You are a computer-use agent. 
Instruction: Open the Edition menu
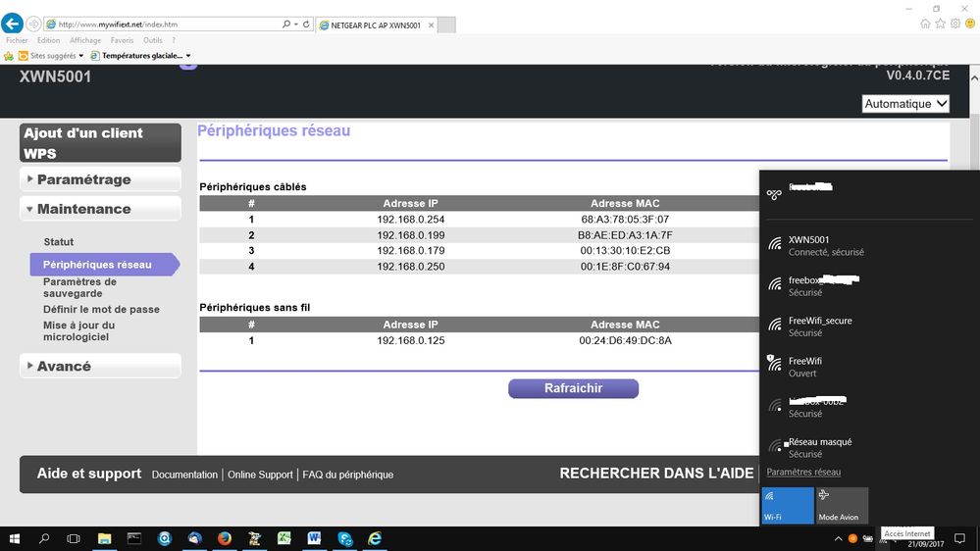[48, 40]
